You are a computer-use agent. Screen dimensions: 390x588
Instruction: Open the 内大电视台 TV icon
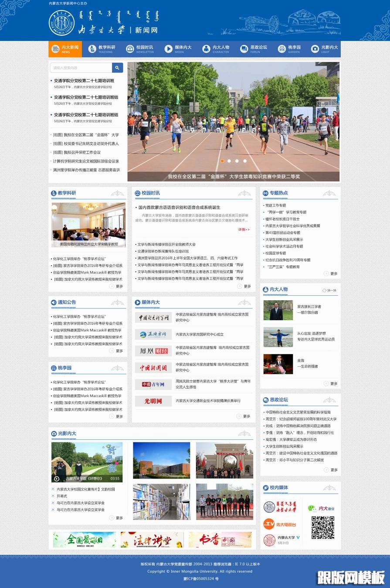269,524
